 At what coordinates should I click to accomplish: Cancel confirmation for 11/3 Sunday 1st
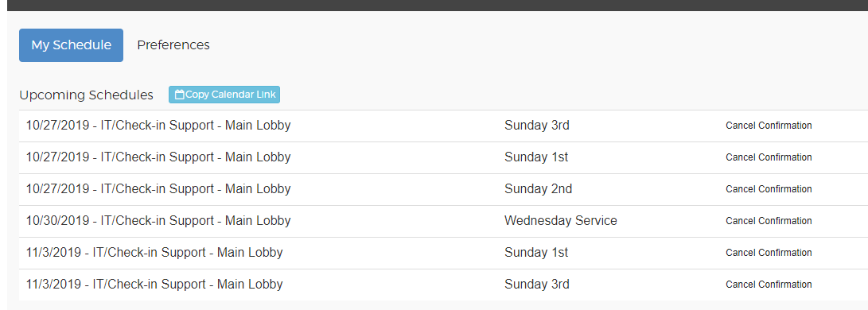(x=769, y=253)
